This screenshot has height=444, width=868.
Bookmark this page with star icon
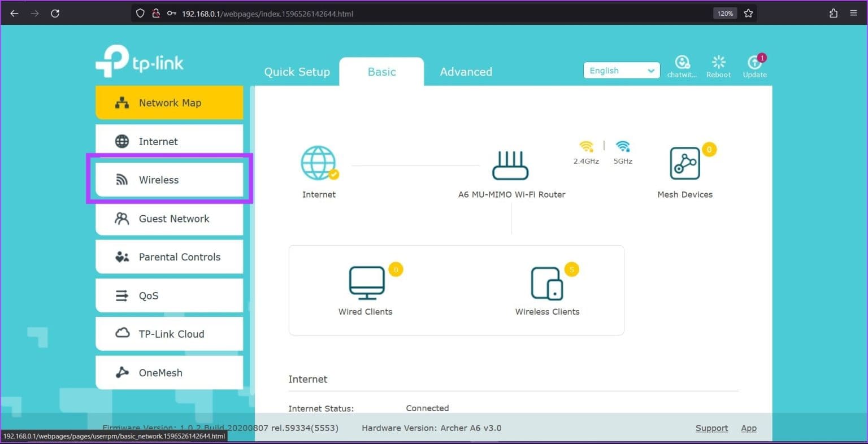pyautogui.click(x=748, y=14)
